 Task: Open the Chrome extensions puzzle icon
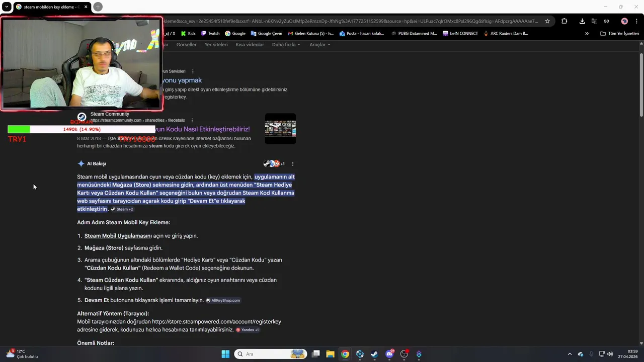564,21
